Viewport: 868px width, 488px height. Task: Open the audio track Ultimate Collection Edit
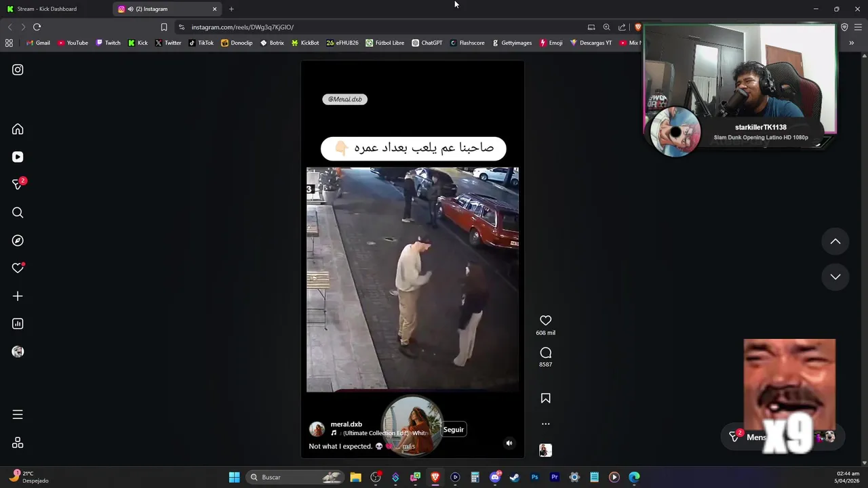[380, 433]
